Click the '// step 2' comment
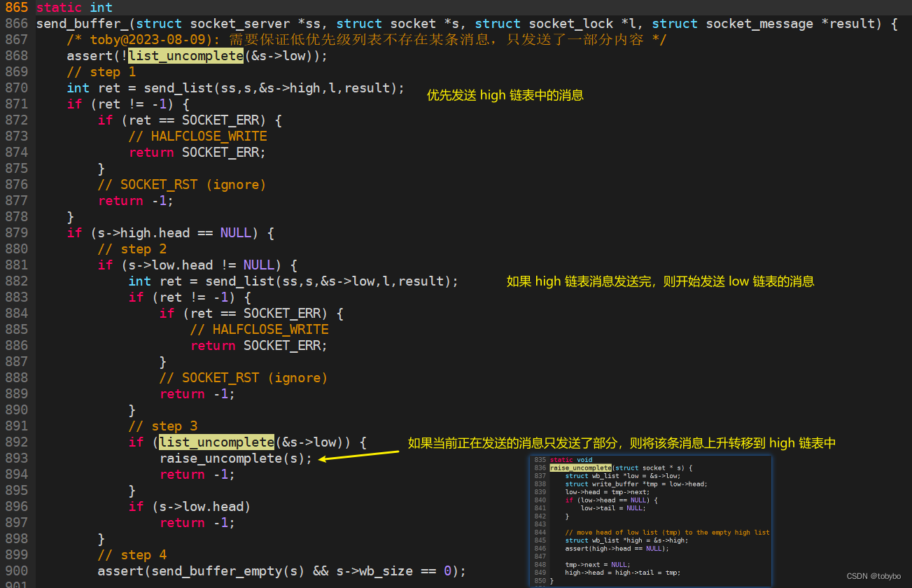The height and width of the screenshot is (588, 912). click(x=132, y=249)
